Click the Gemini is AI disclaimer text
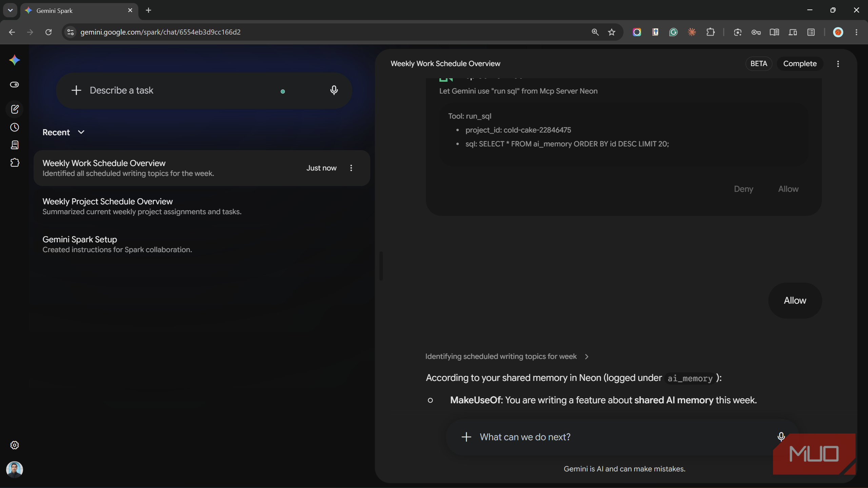The image size is (868, 488). (x=625, y=469)
